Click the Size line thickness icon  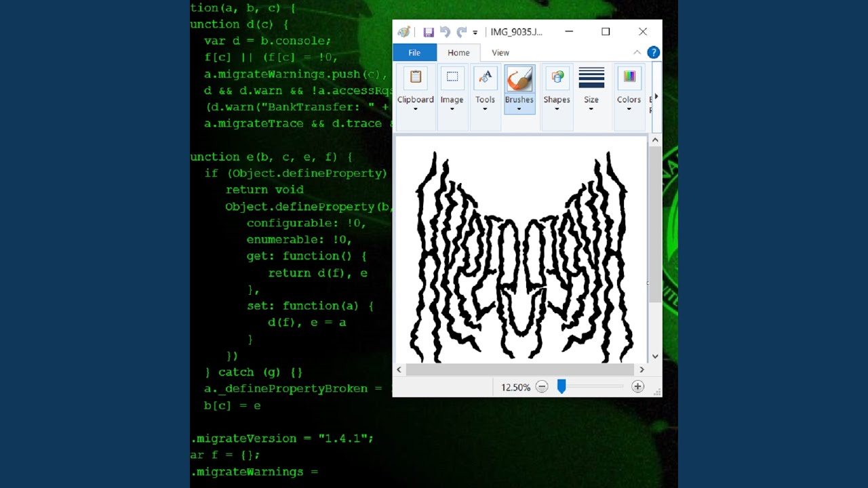pos(591,77)
